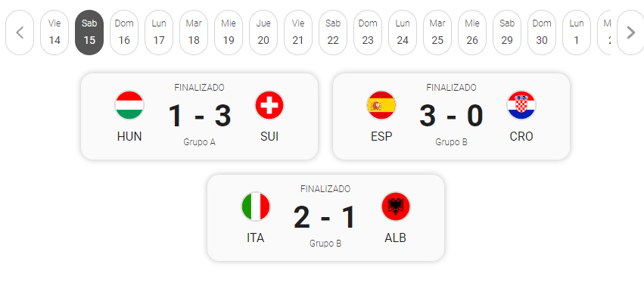644x295 pixels.
Task: View matches for Sab 29
Action: 507,33
